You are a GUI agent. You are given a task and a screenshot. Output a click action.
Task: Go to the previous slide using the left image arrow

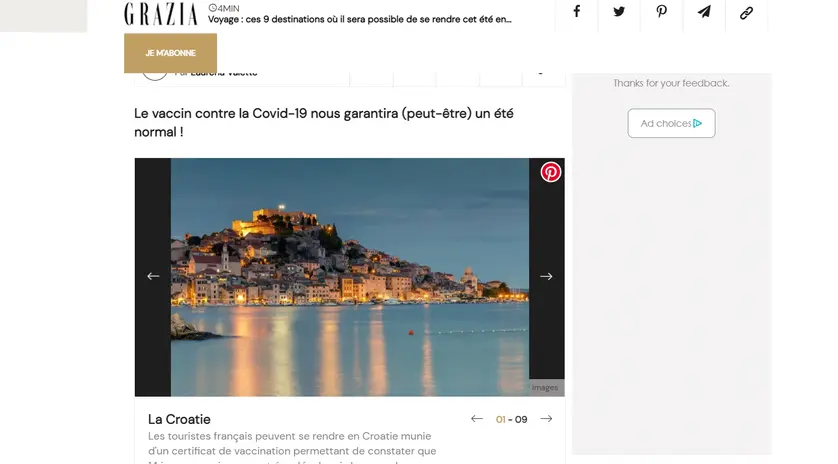click(x=153, y=276)
